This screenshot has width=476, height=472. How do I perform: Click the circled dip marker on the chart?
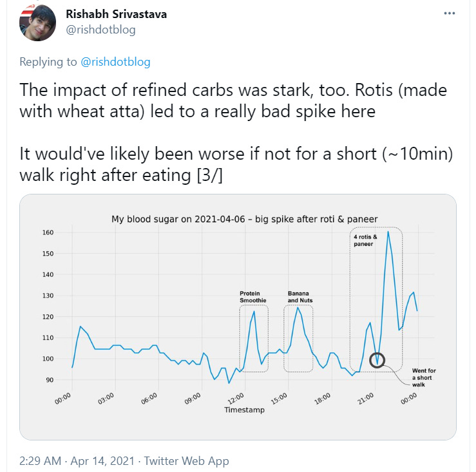click(x=377, y=361)
